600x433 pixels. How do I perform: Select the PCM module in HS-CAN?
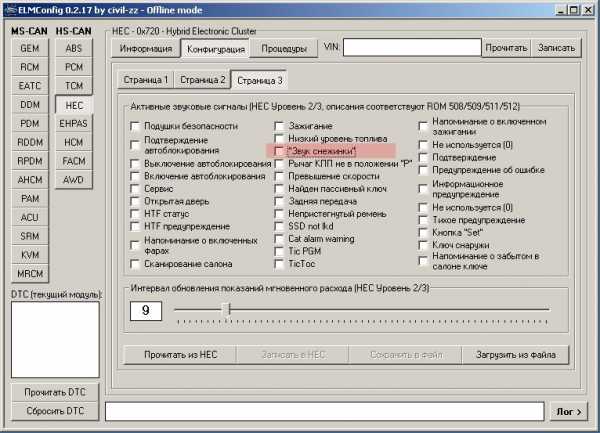click(72, 66)
